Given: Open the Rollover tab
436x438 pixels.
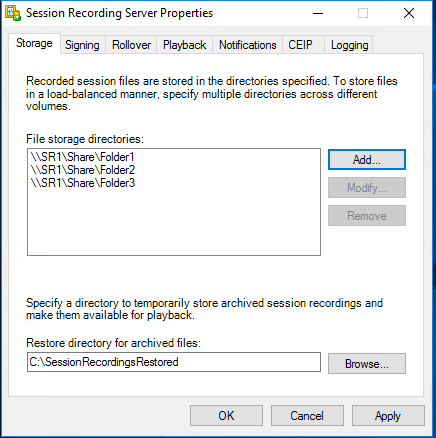Looking at the screenshot, I should 131,45.
